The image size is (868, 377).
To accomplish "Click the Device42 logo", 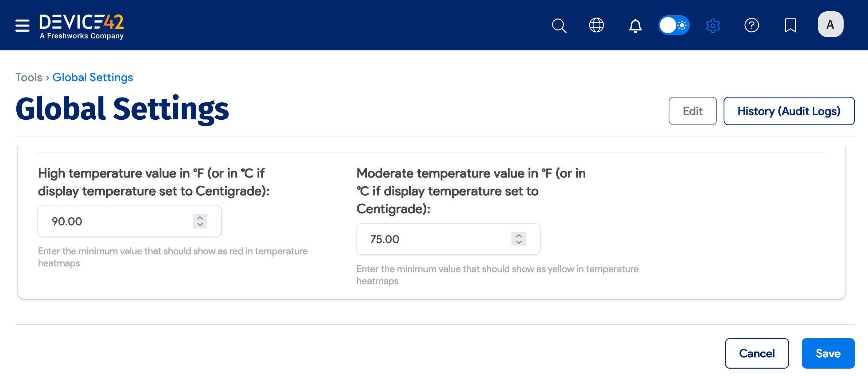I will 81,25.
